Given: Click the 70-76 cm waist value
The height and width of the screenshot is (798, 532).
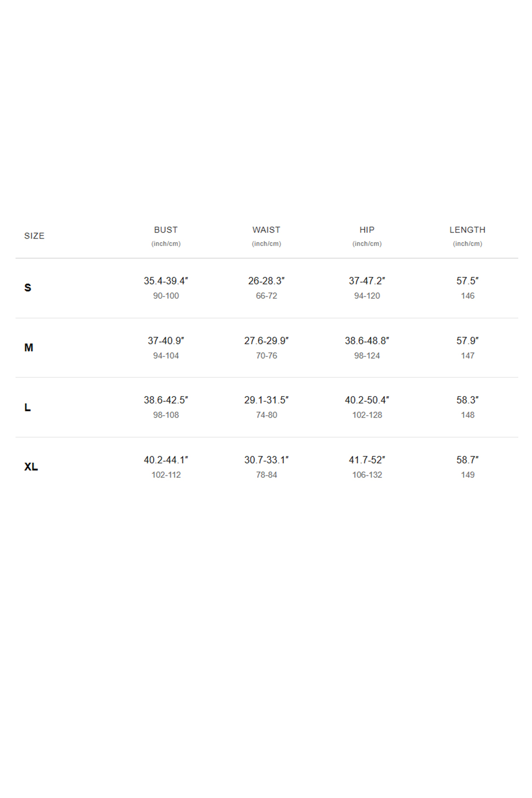Looking at the screenshot, I should (266, 355).
